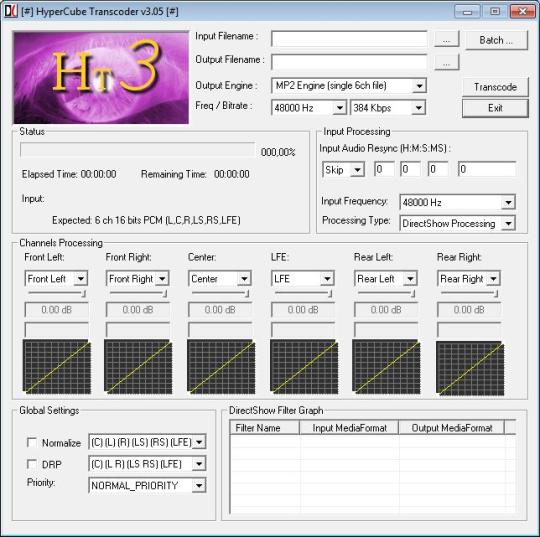Click the Filter Name column header
540x537 pixels.
coord(264,427)
